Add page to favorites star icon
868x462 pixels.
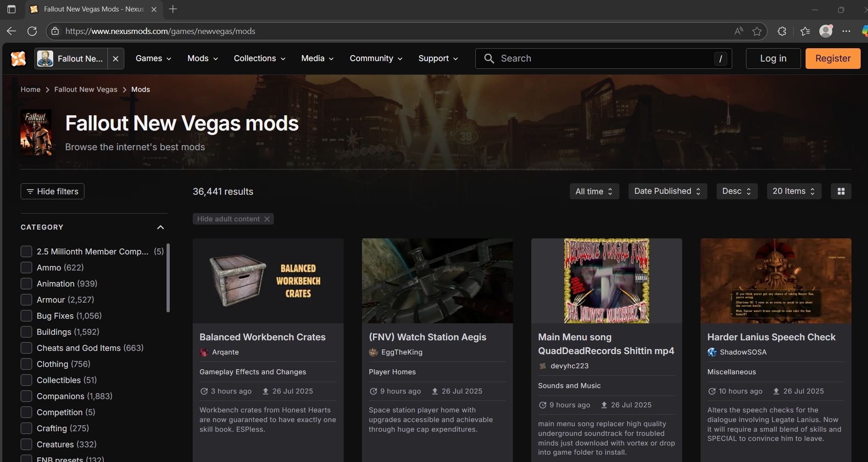(757, 31)
